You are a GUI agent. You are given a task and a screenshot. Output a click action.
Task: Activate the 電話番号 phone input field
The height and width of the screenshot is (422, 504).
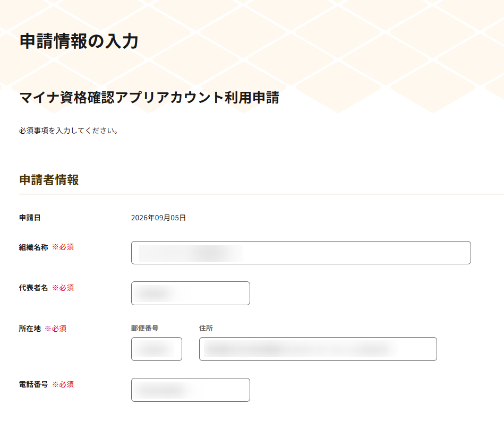pos(191,390)
